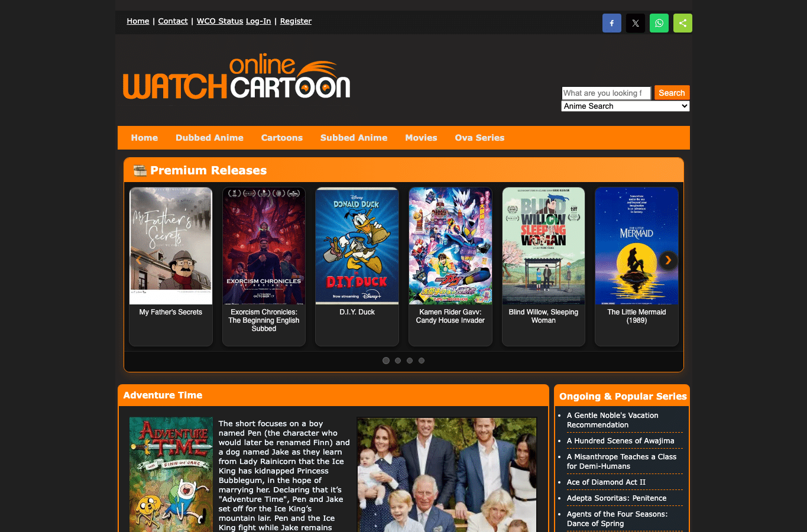Click 'Kamen Rider Gavv: Candy House Invader' title

tap(451, 316)
